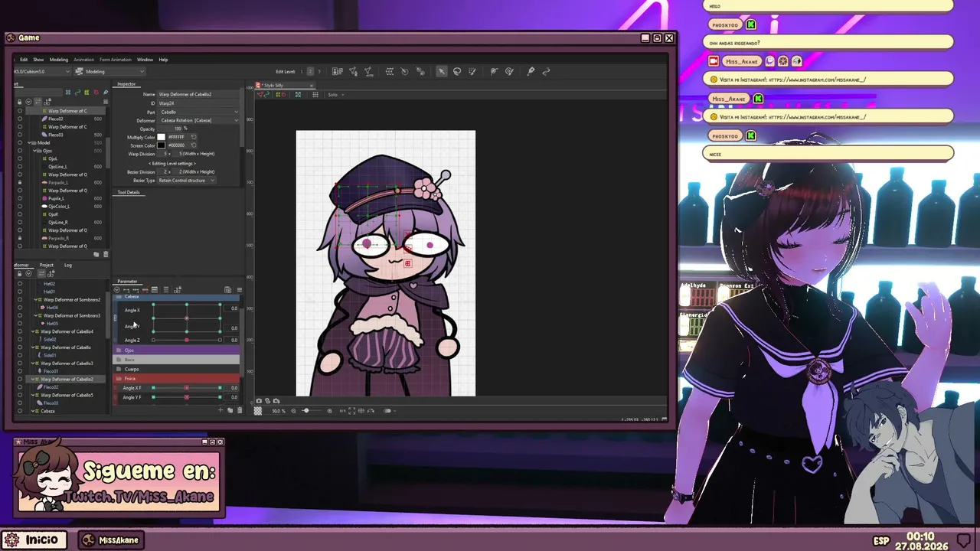Click the transparent background checkerboard icon
This screenshot has width=980, height=551.
pyautogui.click(x=258, y=411)
